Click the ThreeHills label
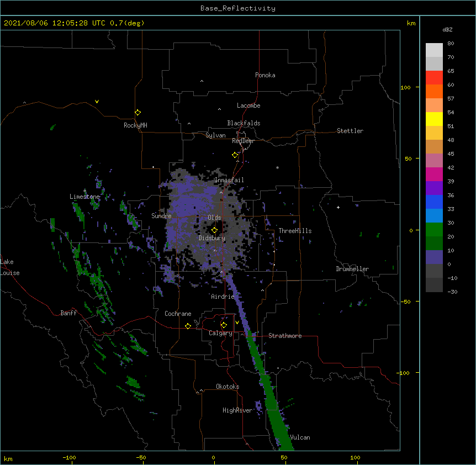This screenshot has width=476, height=465. pyautogui.click(x=295, y=231)
